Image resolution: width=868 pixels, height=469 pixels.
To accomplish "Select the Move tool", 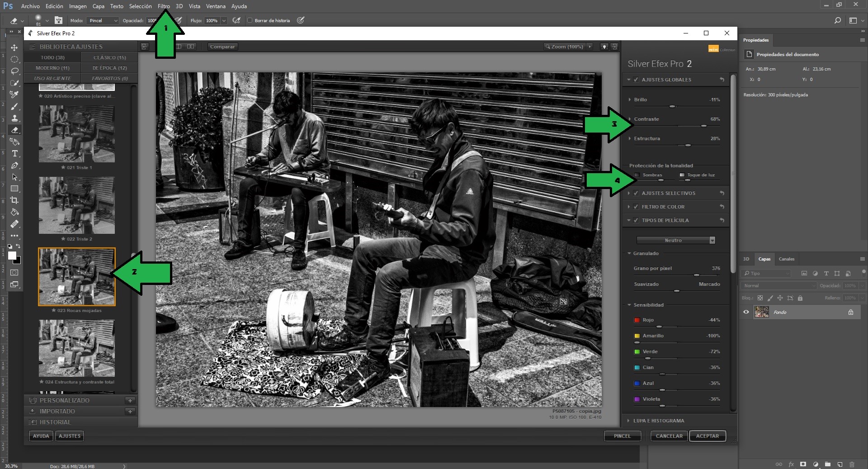I will 14,47.
